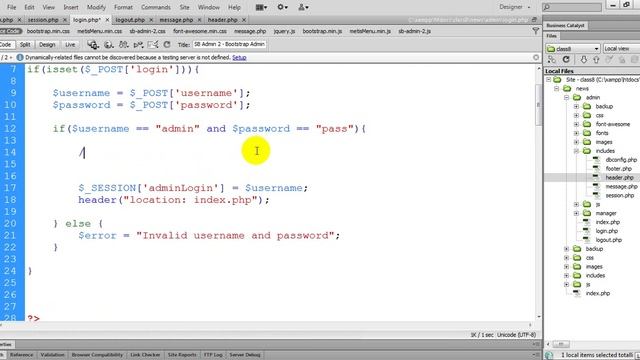Viewport: 640px width, 360px height.
Task: Click the Setup link in notification bar
Action: 239,58
